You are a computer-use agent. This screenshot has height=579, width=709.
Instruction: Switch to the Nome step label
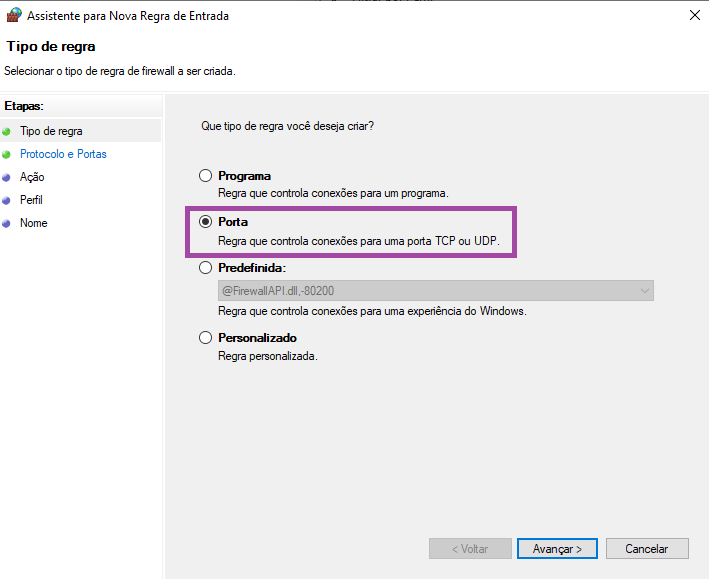33,223
